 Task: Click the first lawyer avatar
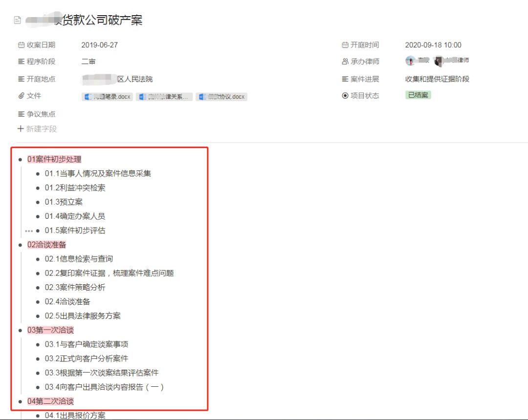coord(410,61)
